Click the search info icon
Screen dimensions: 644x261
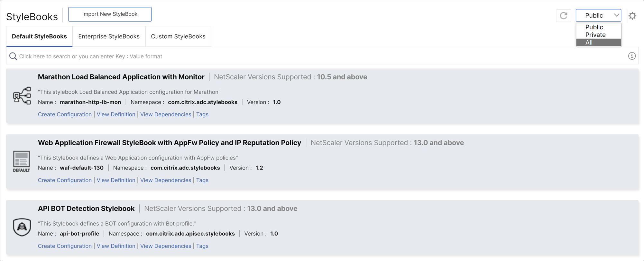click(x=632, y=56)
